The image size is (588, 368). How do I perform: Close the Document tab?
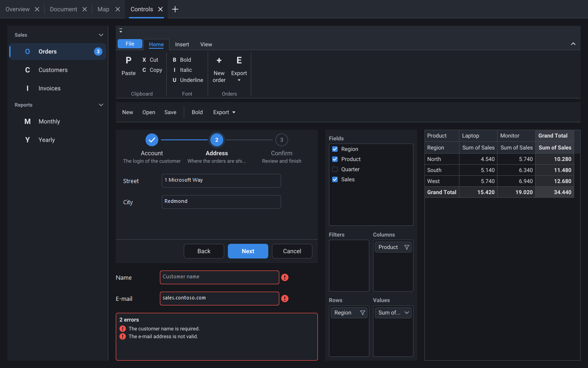click(x=85, y=9)
